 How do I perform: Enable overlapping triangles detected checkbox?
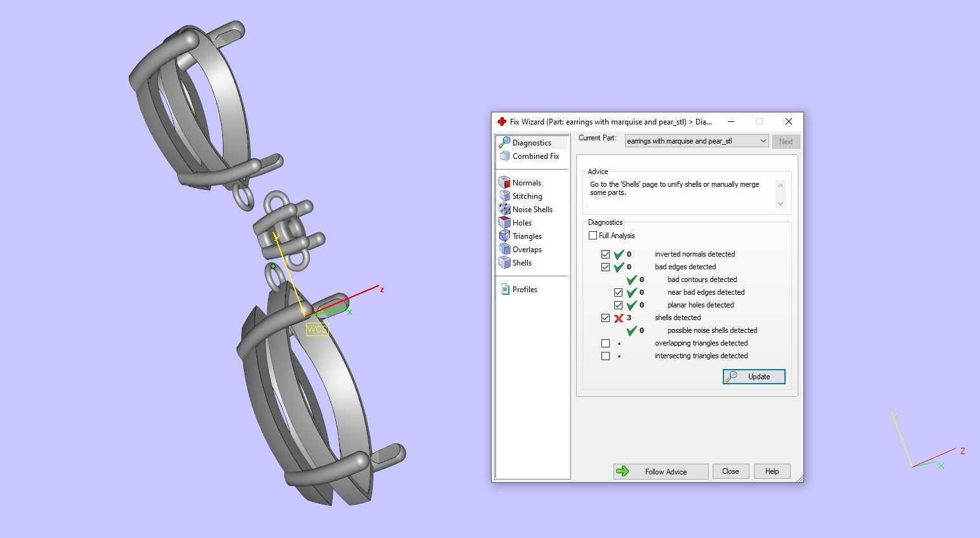click(x=605, y=343)
